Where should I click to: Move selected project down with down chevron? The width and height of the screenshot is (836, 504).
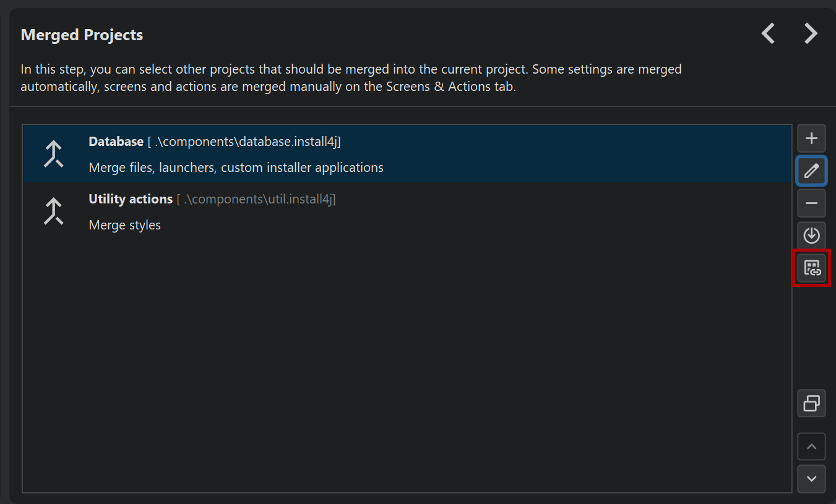tap(811, 479)
